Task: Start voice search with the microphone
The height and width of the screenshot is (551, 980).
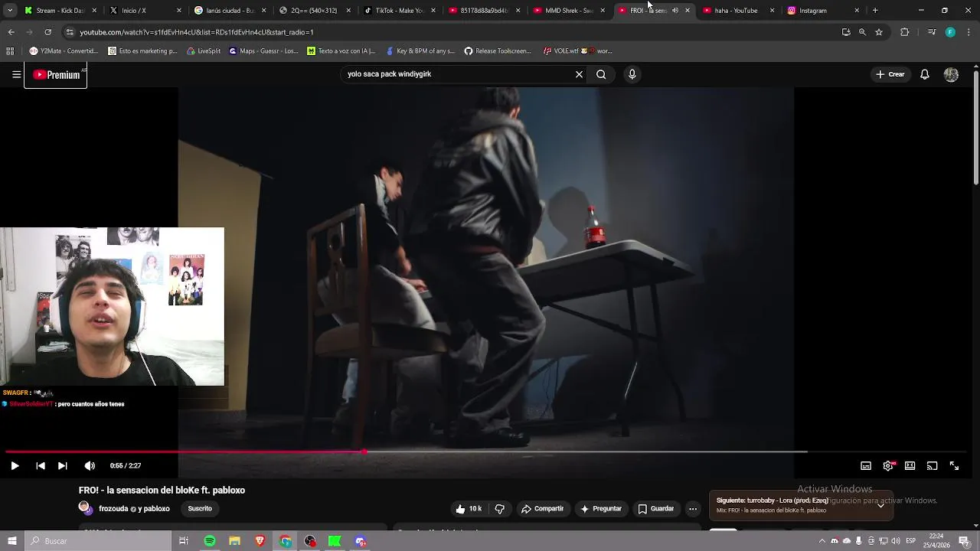Action: point(632,74)
